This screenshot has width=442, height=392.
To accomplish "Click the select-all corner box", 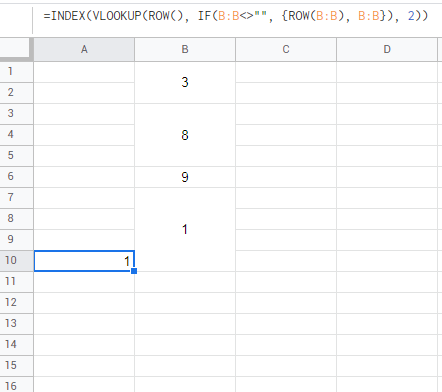I will point(16,49).
